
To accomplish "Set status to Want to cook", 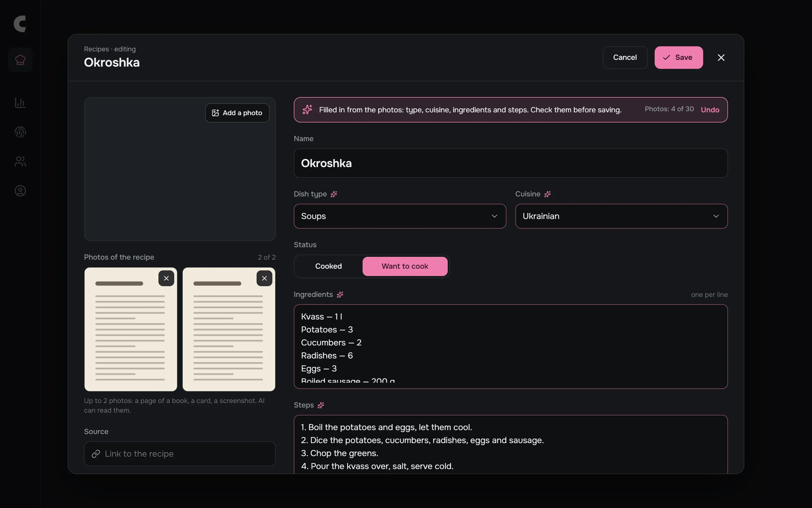I will tap(405, 266).
